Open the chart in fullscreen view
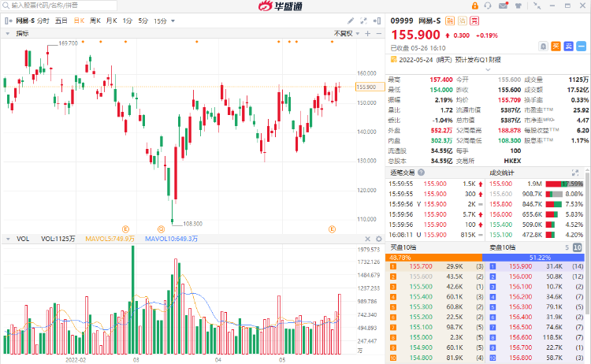Image resolution: width=591 pixels, height=364 pixels. (x=364, y=20)
